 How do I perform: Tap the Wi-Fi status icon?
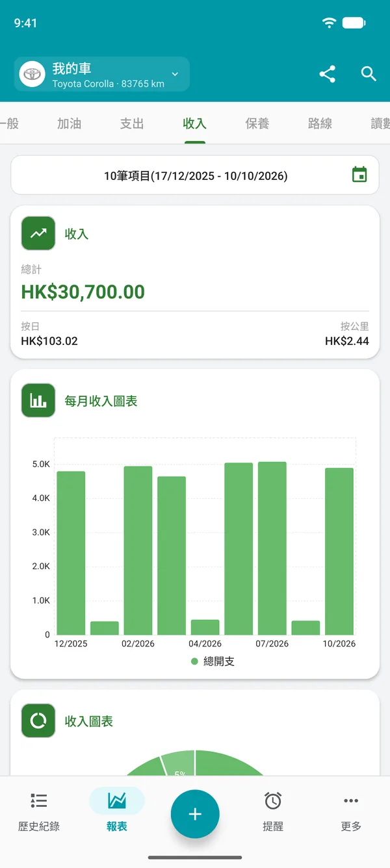click(x=329, y=23)
